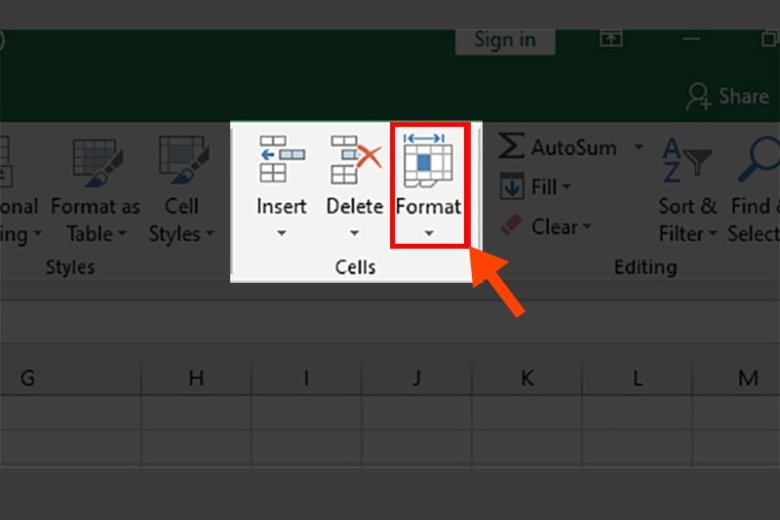Open the Format dropdown arrow
The width and height of the screenshot is (780, 520).
tap(429, 233)
